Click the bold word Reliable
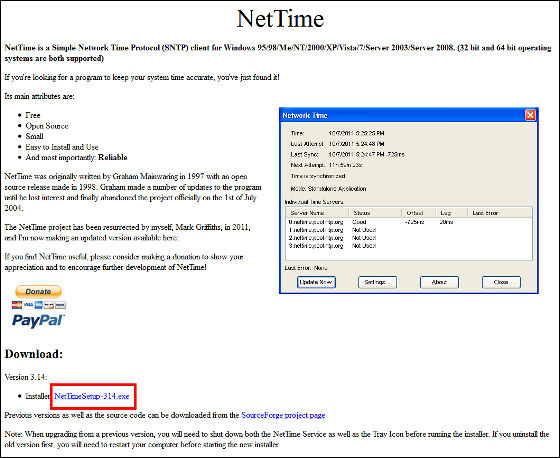Viewport: 560px width, 458px height. [113, 157]
